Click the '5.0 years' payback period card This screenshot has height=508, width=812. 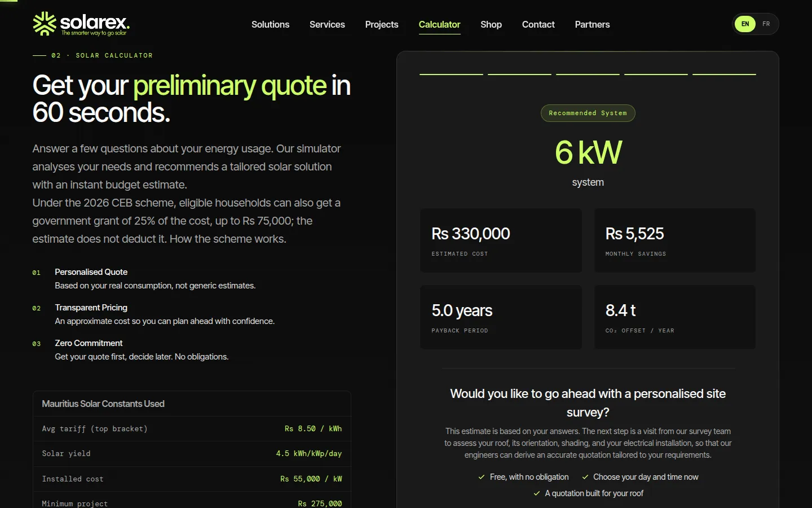(x=501, y=317)
